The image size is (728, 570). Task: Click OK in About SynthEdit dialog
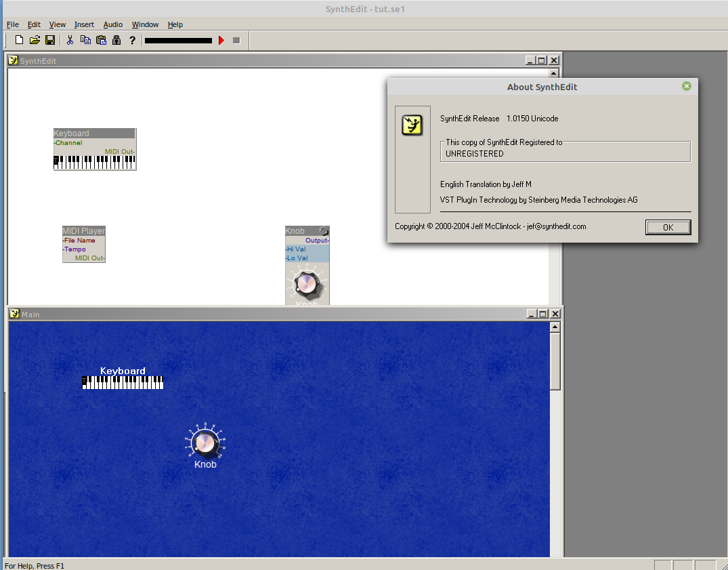click(x=668, y=227)
